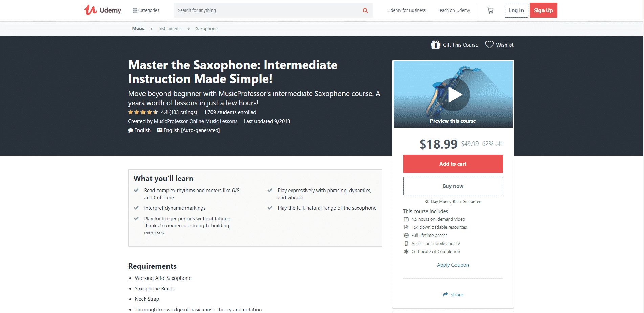The width and height of the screenshot is (644, 313).
Task: Click the search magnifier icon
Action: 365,10
